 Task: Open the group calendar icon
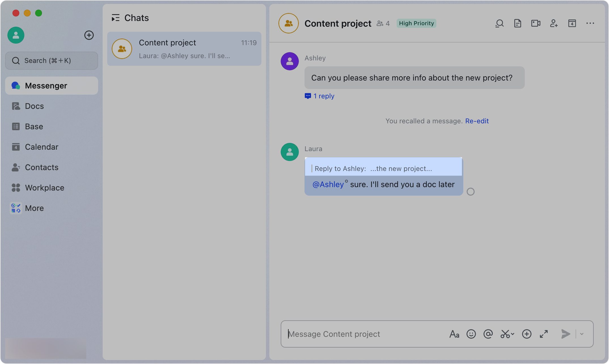click(x=572, y=23)
